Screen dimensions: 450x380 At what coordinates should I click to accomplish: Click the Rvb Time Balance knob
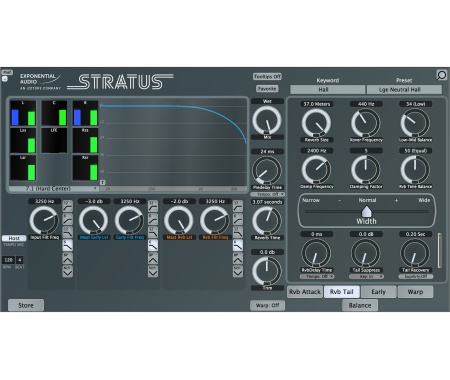[415, 170]
